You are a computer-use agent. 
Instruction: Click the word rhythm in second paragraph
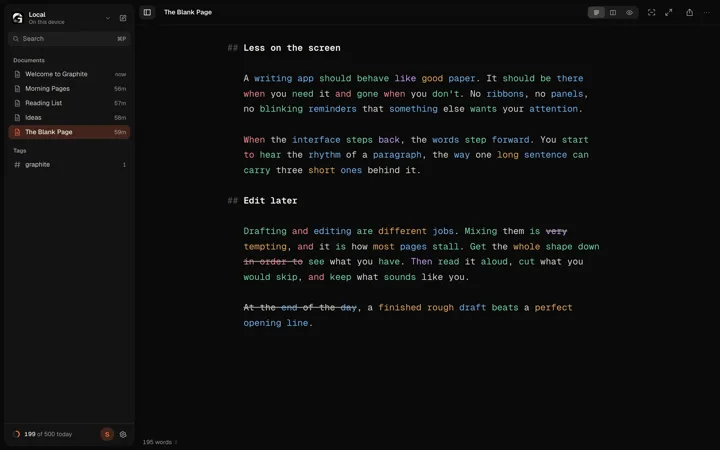325,155
